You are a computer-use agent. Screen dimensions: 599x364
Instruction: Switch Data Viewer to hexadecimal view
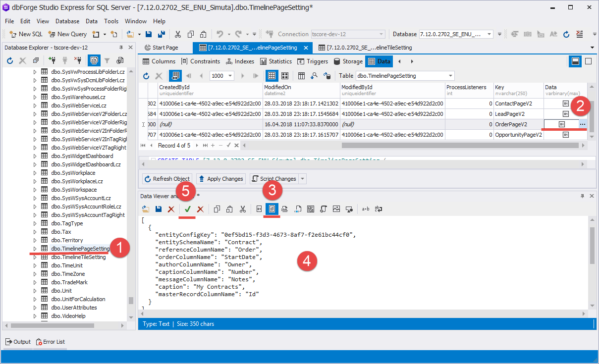click(x=259, y=209)
